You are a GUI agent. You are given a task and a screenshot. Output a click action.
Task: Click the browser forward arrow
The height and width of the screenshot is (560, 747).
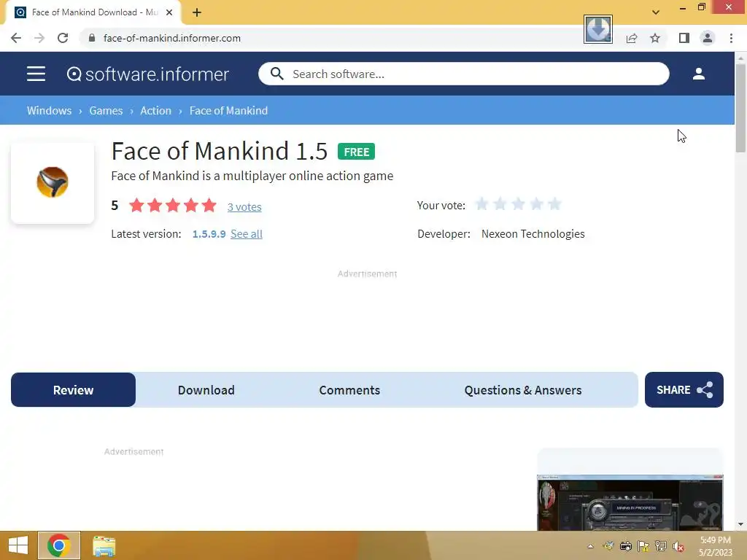39,38
